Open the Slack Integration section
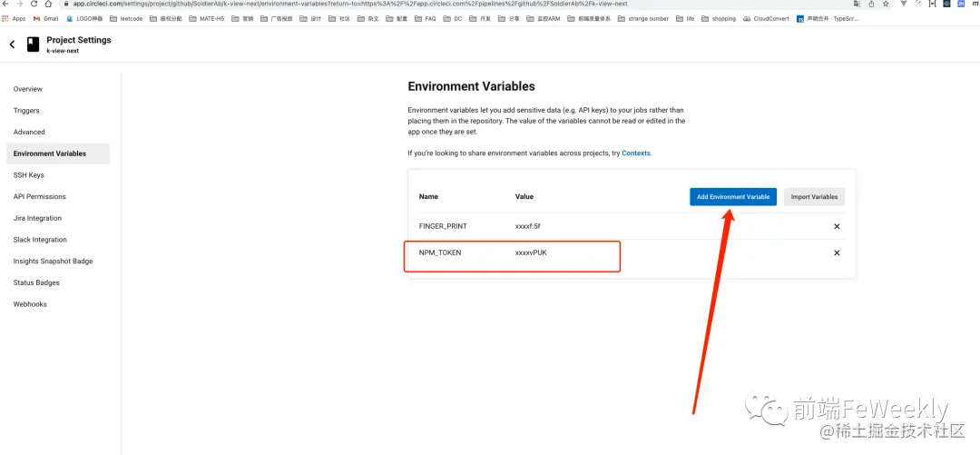This screenshot has height=455, width=980. point(40,240)
